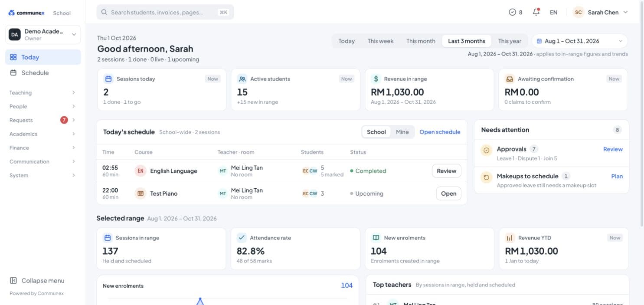This screenshot has height=305, width=644.
Task: Click the search magnifier icon
Action: [104, 12]
